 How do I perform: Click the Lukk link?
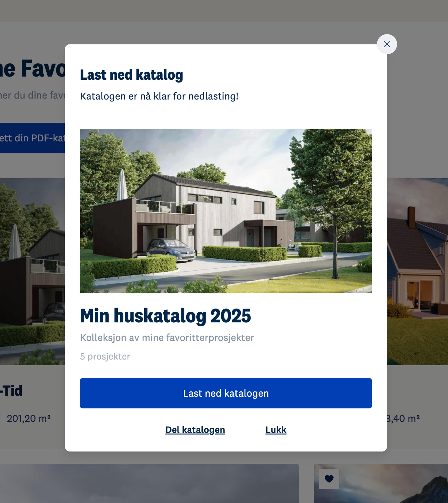point(276,430)
